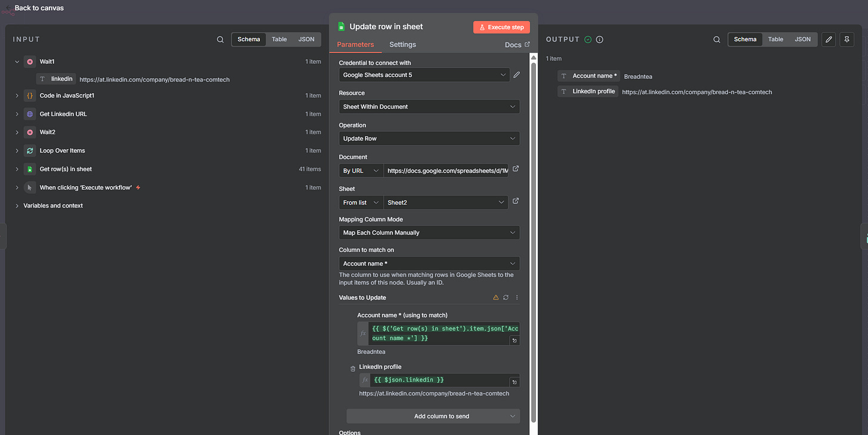Delete the LinkedIn profile column

(353, 369)
